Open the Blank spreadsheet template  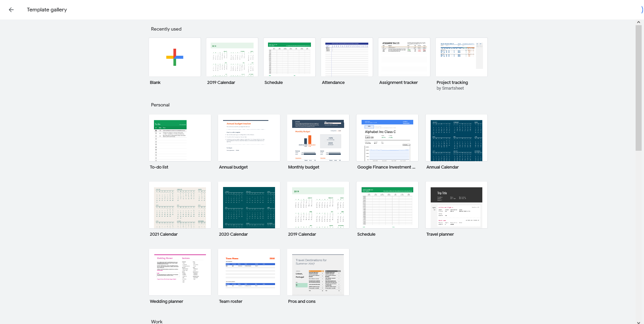point(175,57)
